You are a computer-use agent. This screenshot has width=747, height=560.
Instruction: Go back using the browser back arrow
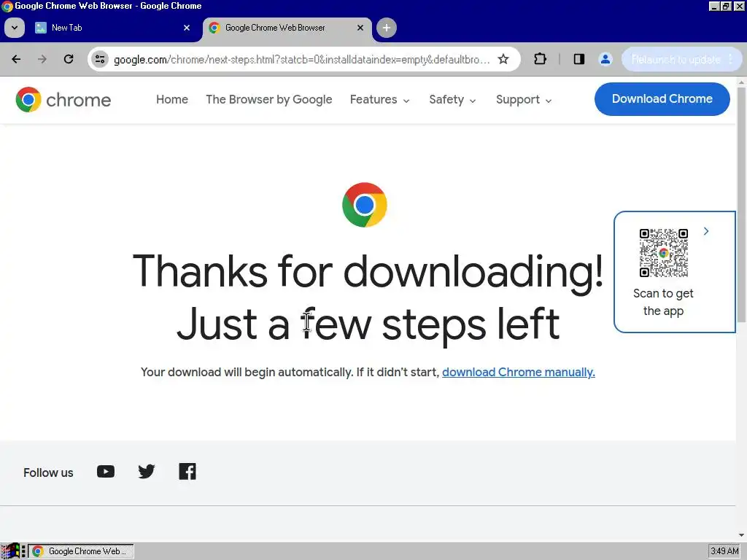tap(16, 59)
